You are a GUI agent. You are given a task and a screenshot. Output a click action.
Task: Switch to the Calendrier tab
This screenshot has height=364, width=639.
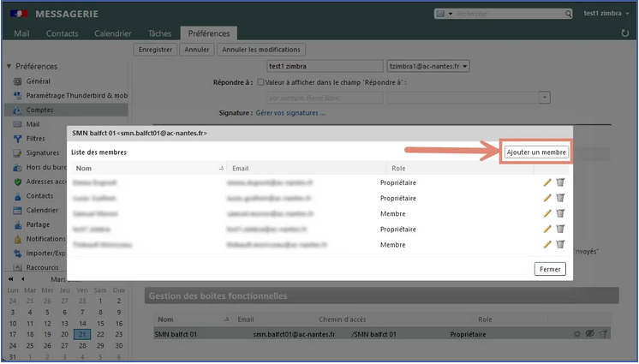click(x=113, y=33)
